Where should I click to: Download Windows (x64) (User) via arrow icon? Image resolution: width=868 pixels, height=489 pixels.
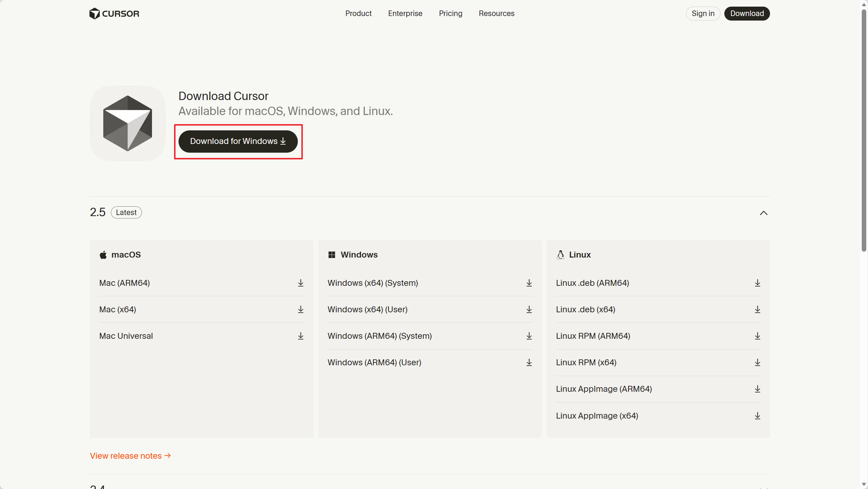529,310
